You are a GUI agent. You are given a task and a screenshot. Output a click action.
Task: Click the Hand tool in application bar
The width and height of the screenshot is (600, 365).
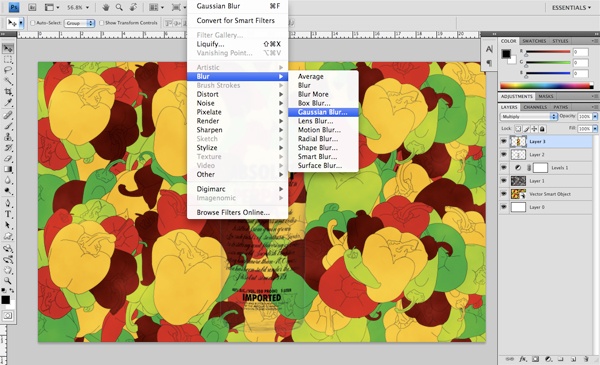107,7
